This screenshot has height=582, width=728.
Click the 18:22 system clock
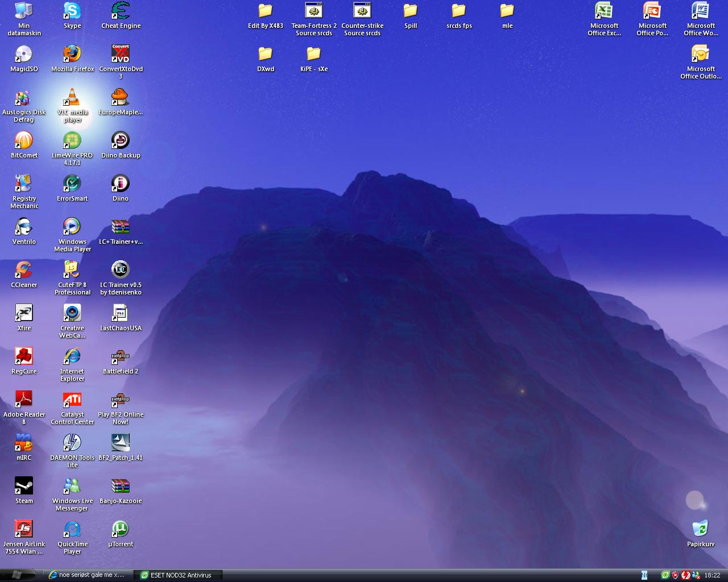tap(712, 575)
